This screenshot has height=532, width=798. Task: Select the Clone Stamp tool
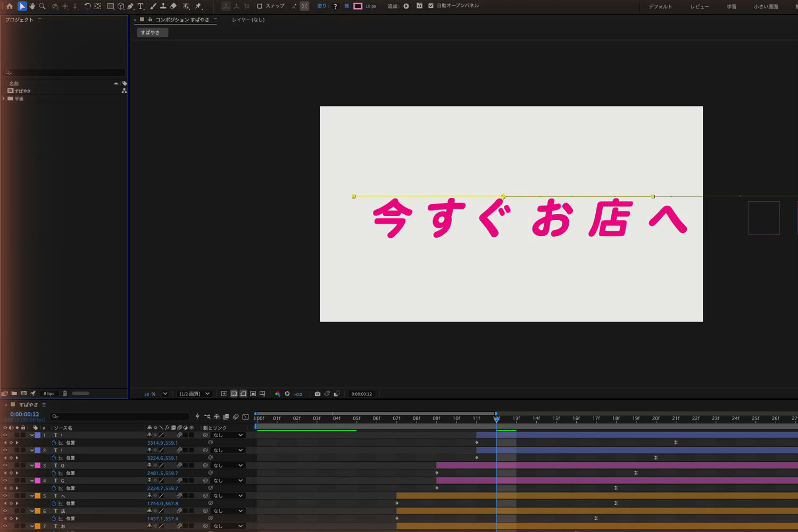[163, 6]
